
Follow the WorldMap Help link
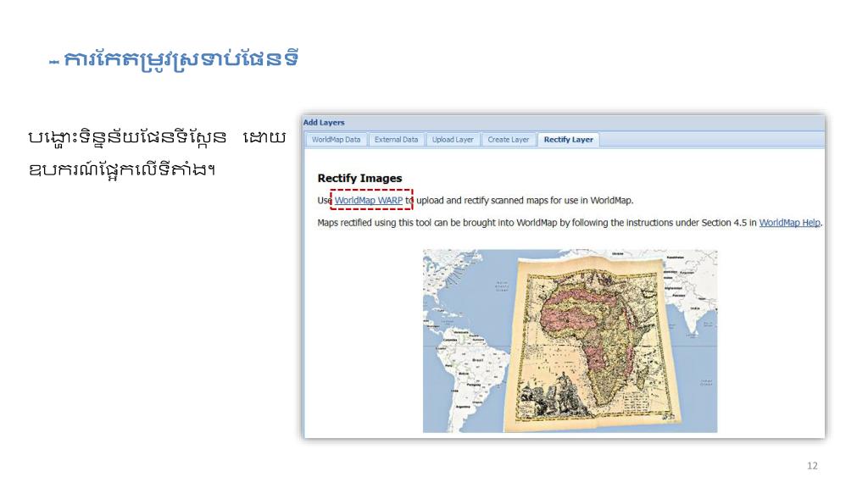pos(789,223)
